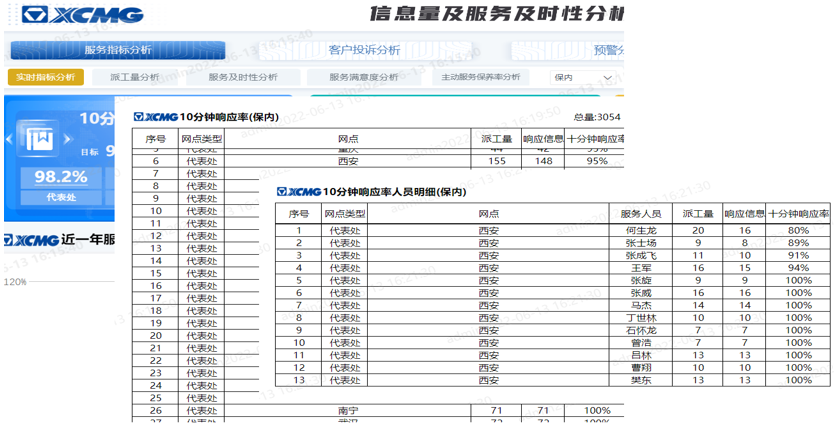Click the service person 王军

point(641,268)
